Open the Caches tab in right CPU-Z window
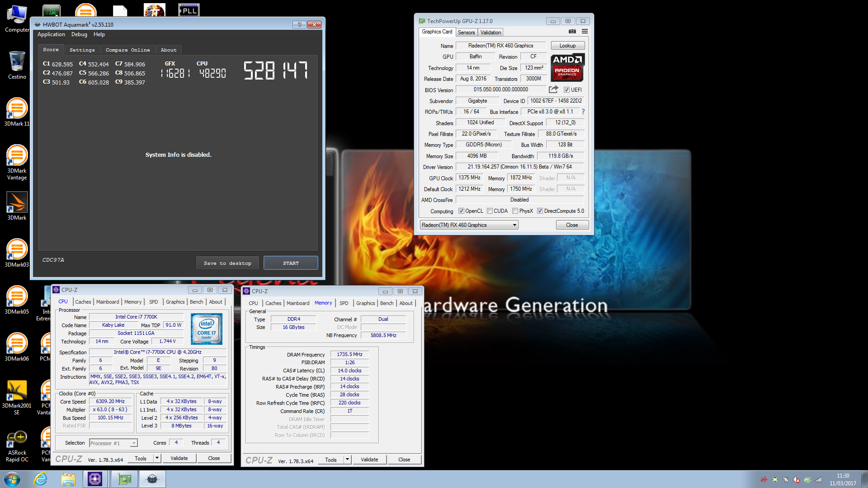 tap(273, 303)
